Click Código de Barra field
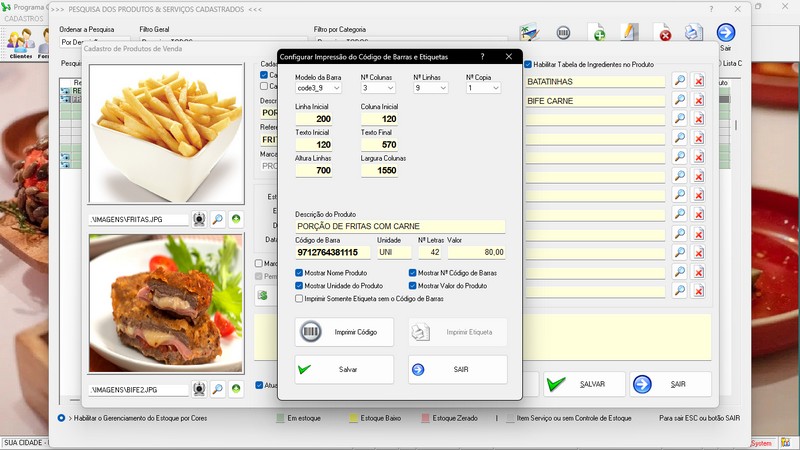Image resolution: width=800 pixels, height=450 pixels. pyautogui.click(x=333, y=252)
